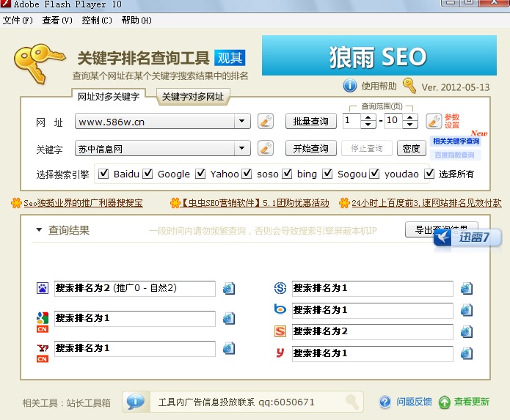Image resolution: width=510 pixels, height=420 pixels.
Task: Open the 查看(V) menu
Action: click(57, 21)
